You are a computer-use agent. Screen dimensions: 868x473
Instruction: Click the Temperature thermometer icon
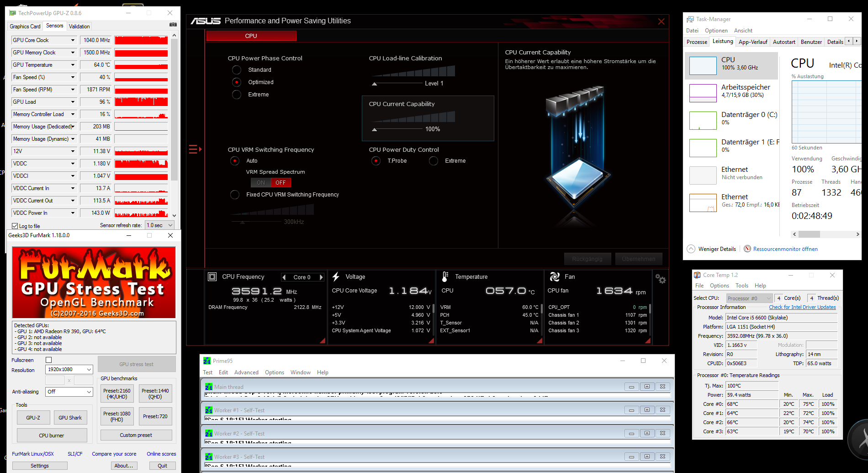tap(445, 276)
